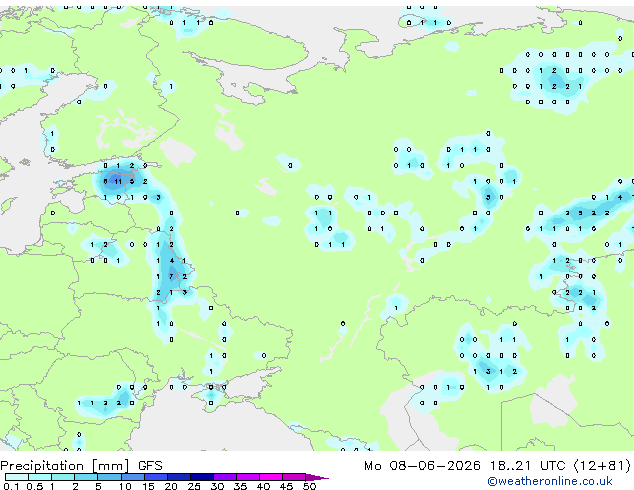Click legend label '20' under color bar

pos(171,486)
